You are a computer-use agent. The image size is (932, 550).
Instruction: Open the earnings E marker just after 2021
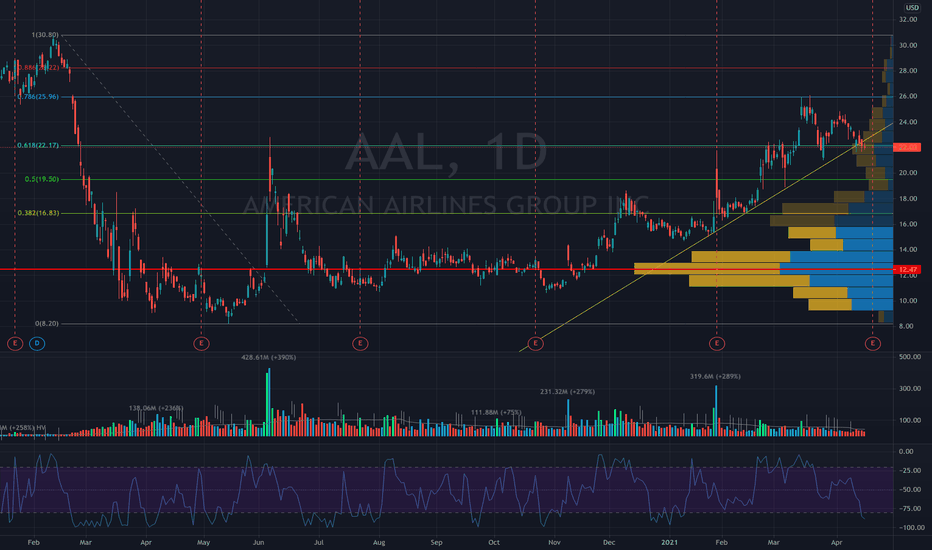(x=717, y=343)
